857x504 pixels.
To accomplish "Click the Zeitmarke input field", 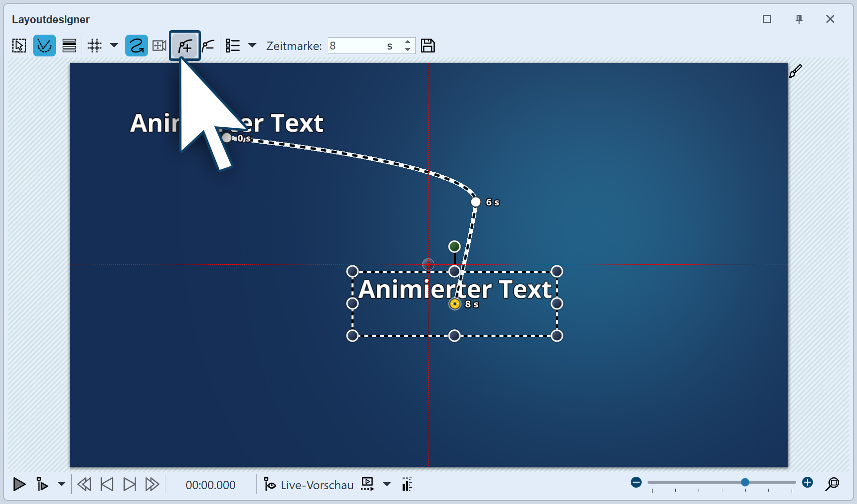I will click(x=356, y=46).
